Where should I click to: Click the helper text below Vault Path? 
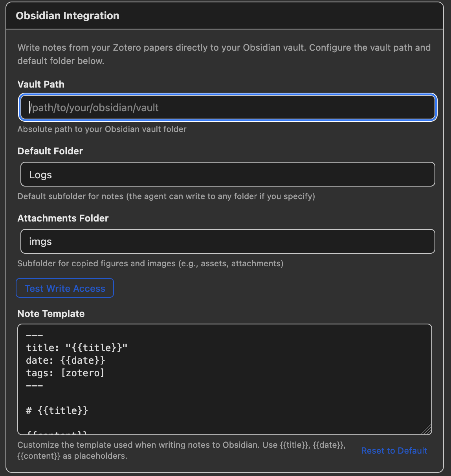[x=102, y=129]
